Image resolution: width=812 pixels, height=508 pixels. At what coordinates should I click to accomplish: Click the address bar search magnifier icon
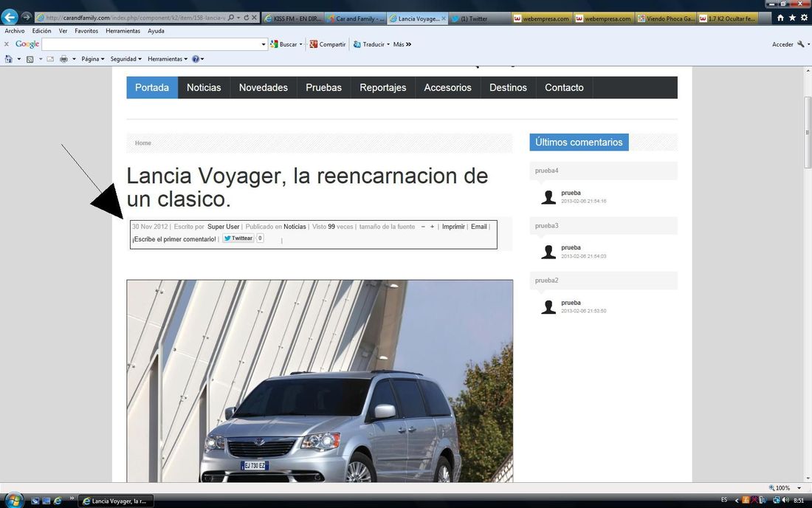pos(231,18)
